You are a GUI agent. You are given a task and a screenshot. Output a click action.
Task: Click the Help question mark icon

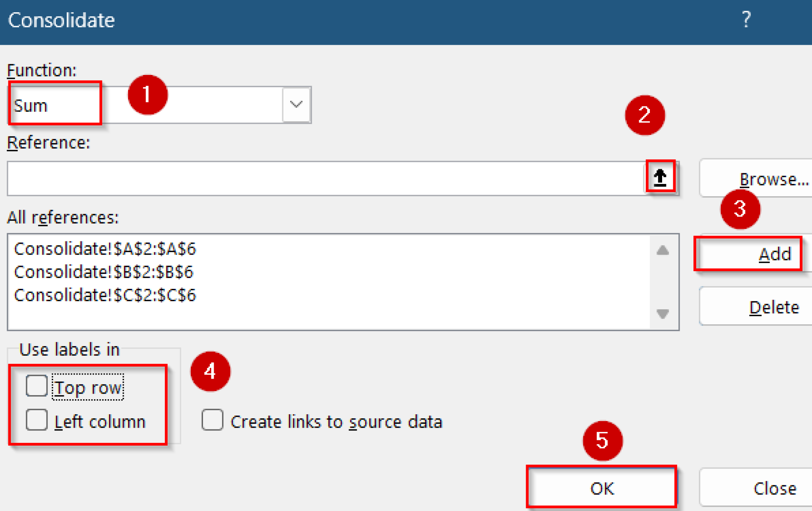[x=746, y=19]
